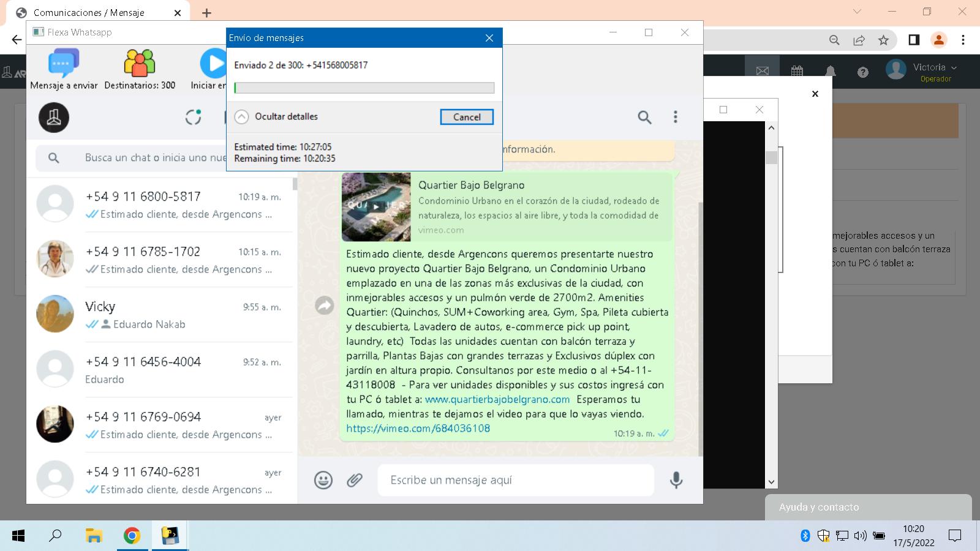Bookmark the page with the star icon
Screen dimensions: 980x551
click(x=883, y=40)
